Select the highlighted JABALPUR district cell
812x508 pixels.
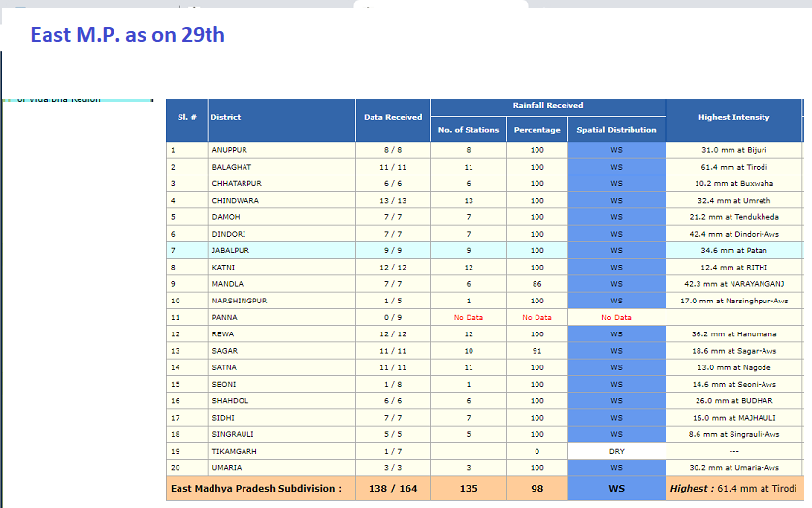point(281,250)
